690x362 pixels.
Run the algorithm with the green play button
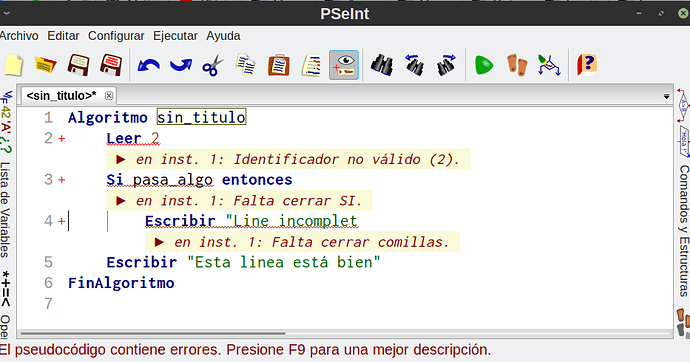point(484,66)
